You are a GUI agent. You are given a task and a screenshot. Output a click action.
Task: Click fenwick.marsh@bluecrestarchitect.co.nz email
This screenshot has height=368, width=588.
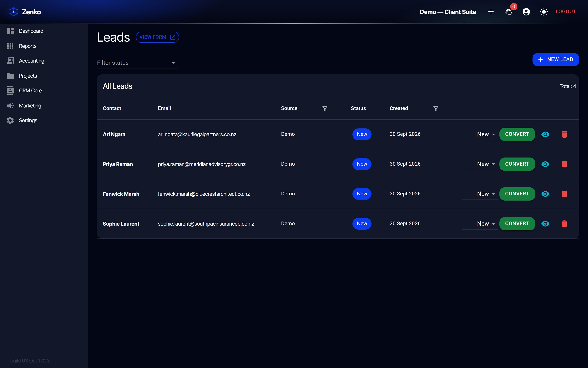point(204,194)
